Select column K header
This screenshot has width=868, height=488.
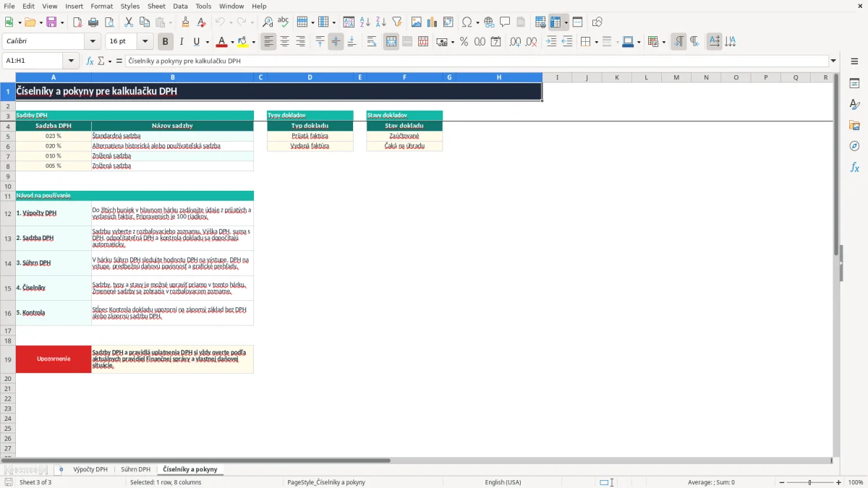[x=617, y=77]
